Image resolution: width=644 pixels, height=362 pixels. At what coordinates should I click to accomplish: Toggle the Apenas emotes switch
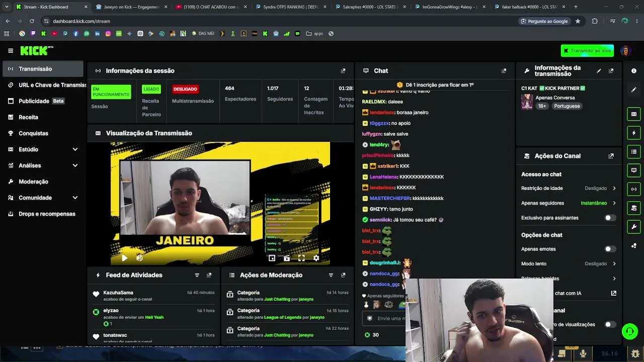(x=609, y=249)
